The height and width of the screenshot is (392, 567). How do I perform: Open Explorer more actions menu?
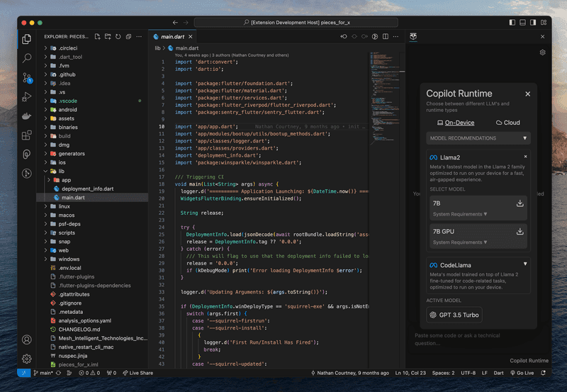(x=139, y=37)
